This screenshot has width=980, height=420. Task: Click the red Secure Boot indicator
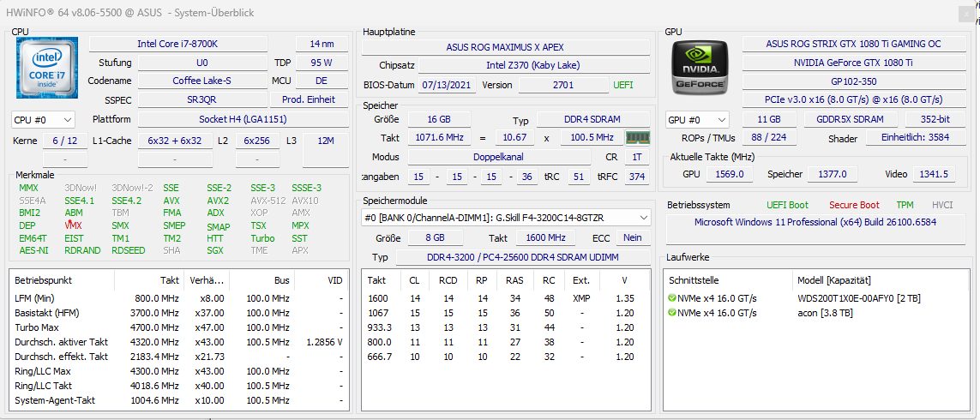click(x=854, y=205)
